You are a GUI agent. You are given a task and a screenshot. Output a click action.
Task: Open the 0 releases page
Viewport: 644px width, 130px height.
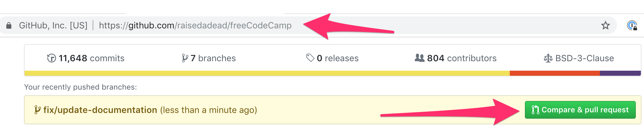point(338,58)
